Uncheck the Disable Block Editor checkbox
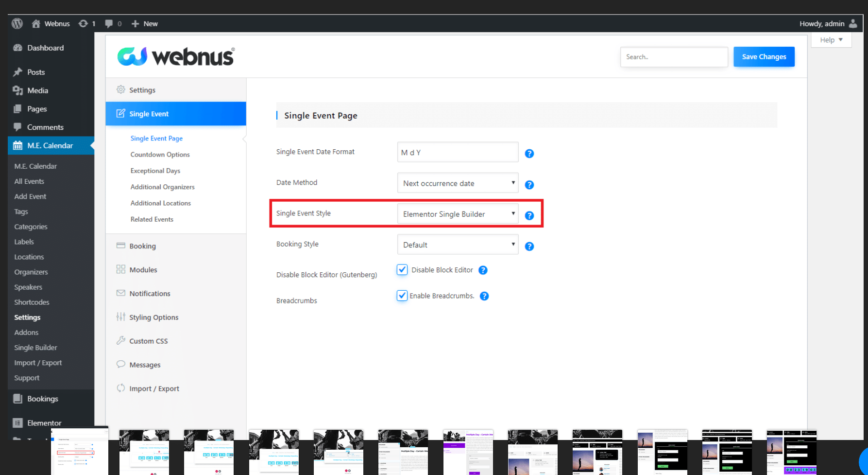This screenshot has width=868, height=475. 402,269
